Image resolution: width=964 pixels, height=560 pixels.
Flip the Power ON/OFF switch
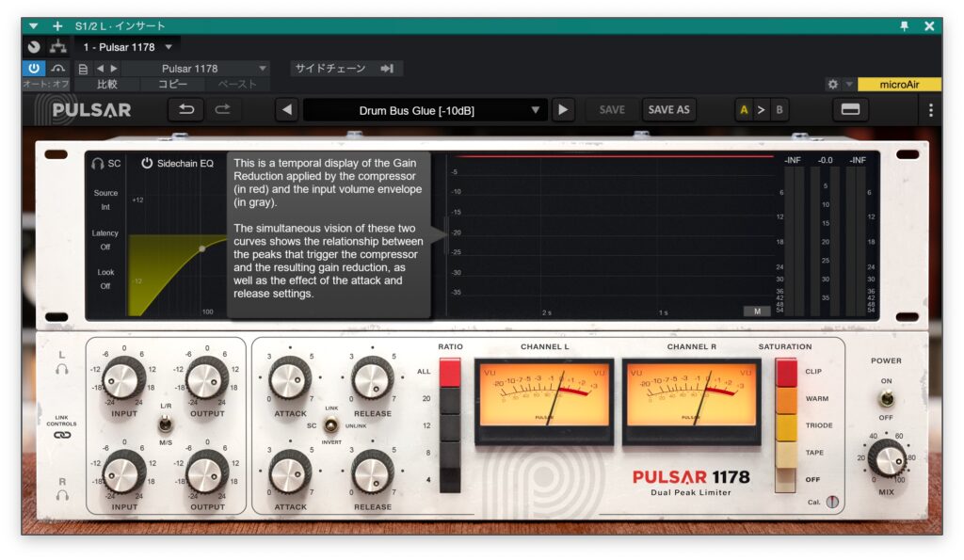point(886,397)
